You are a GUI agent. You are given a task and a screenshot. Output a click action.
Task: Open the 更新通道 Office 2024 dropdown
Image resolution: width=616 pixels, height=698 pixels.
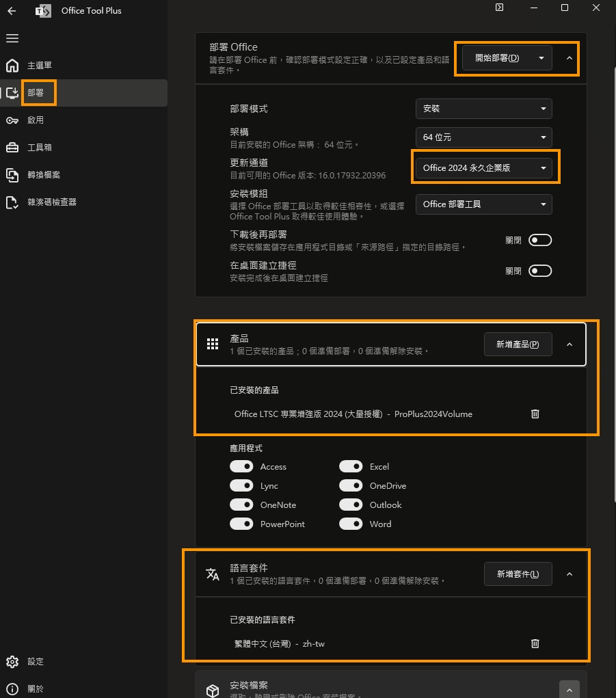point(484,167)
